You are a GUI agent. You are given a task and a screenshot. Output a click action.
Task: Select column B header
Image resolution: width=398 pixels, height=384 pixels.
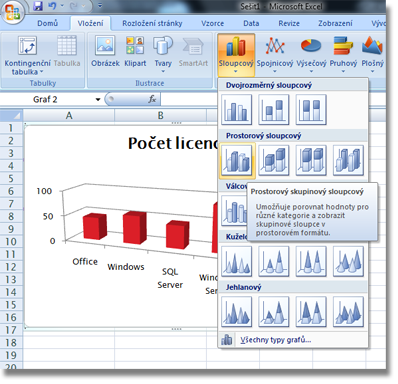pyautogui.click(x=160, y=116)
